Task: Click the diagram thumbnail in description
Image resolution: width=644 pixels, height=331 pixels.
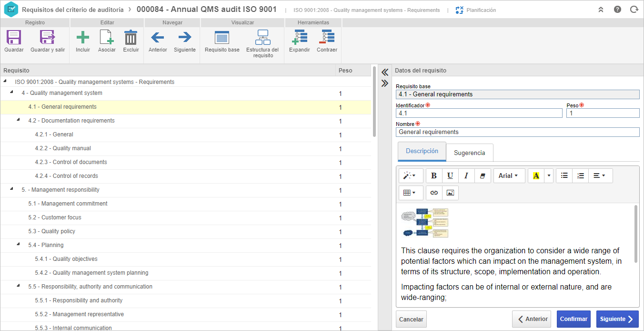Action: 425,222
